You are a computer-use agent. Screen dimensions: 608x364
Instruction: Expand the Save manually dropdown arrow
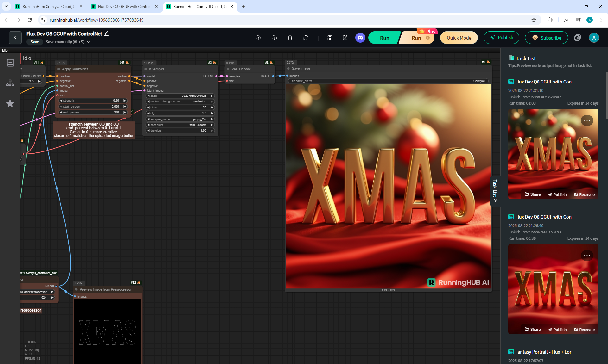89,42
